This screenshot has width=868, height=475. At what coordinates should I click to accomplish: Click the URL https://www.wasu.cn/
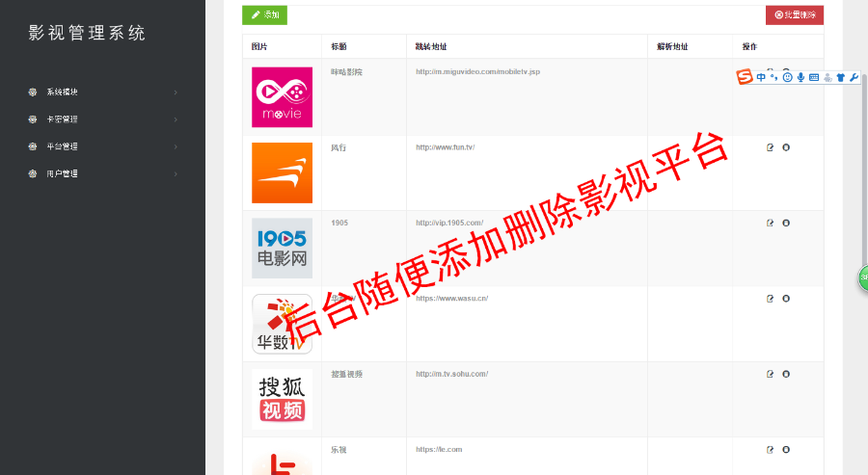coord(451,299)
